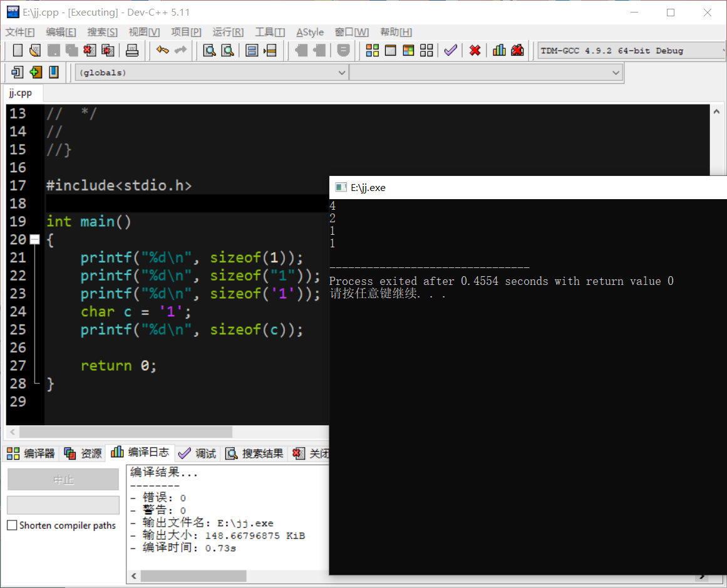Click the 输出文件名 line in compile log

click(x=202, y=523)
